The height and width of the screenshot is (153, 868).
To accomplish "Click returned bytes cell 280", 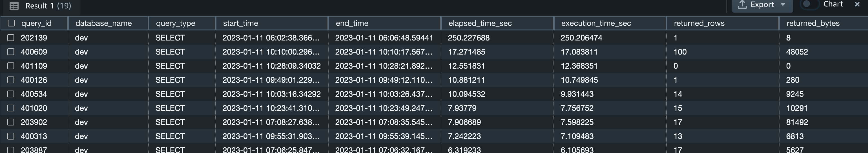I will tap(792, 80).
